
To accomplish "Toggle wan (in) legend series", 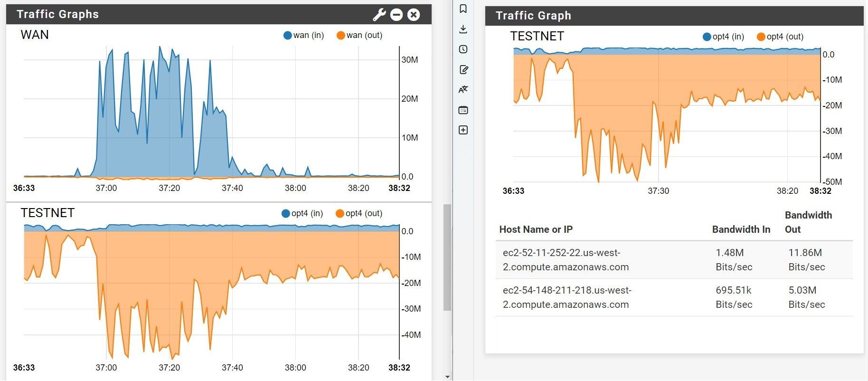I will coord(304,35).
